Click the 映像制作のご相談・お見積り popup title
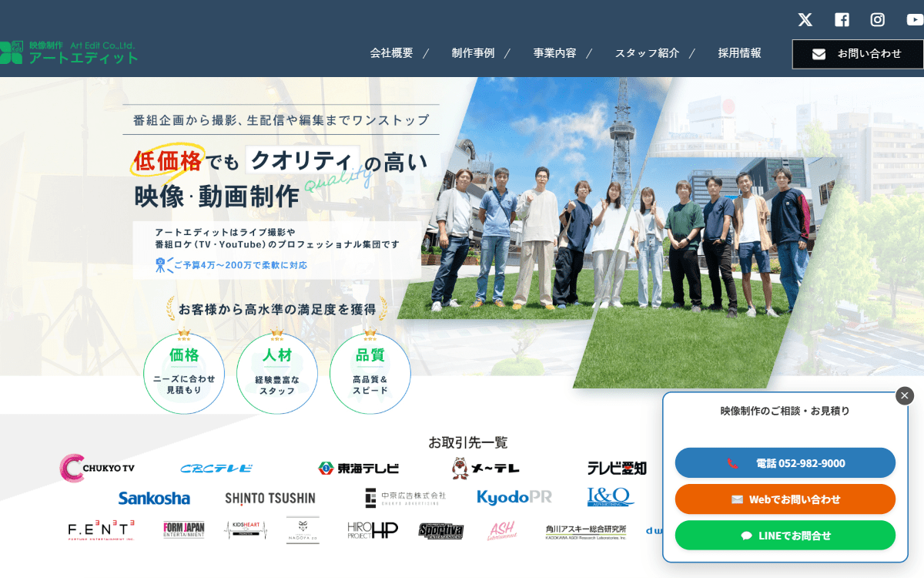 (x=785, y=411)
